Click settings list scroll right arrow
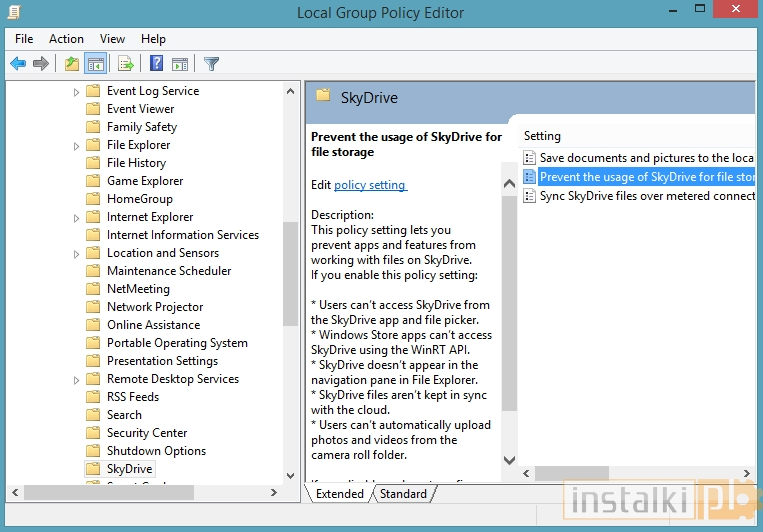Screen dimensions: 763x532 coord(746,473)
